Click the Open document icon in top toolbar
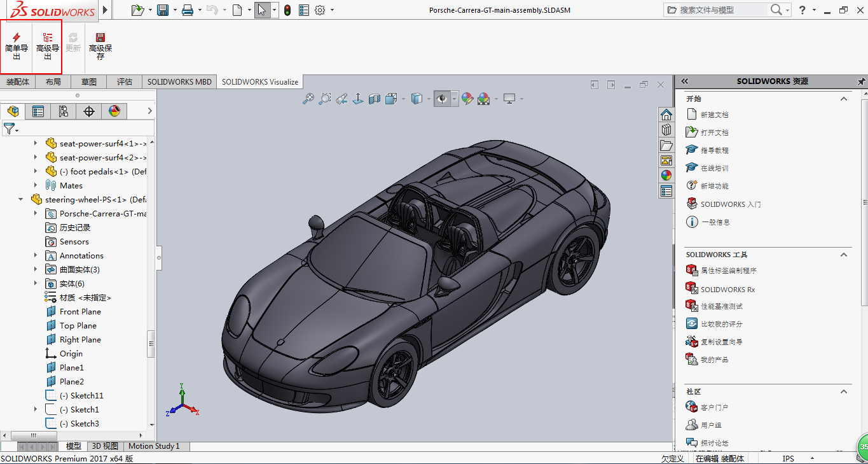Screen dimensions: 868x464 pos(137,10)
